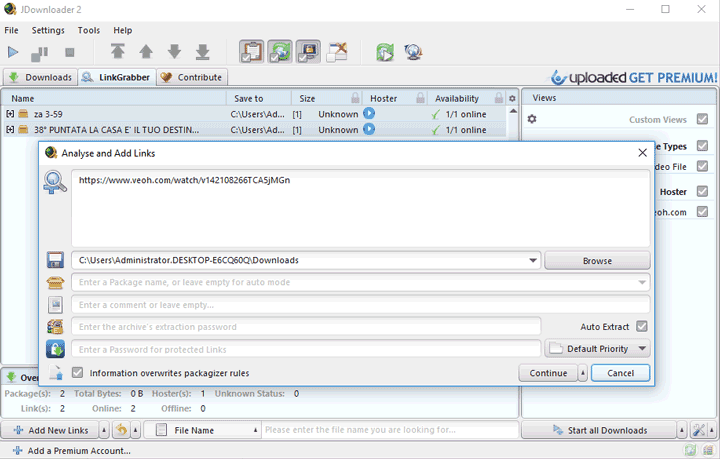Click the links text area with veoh URL

(x=360, y=208)
